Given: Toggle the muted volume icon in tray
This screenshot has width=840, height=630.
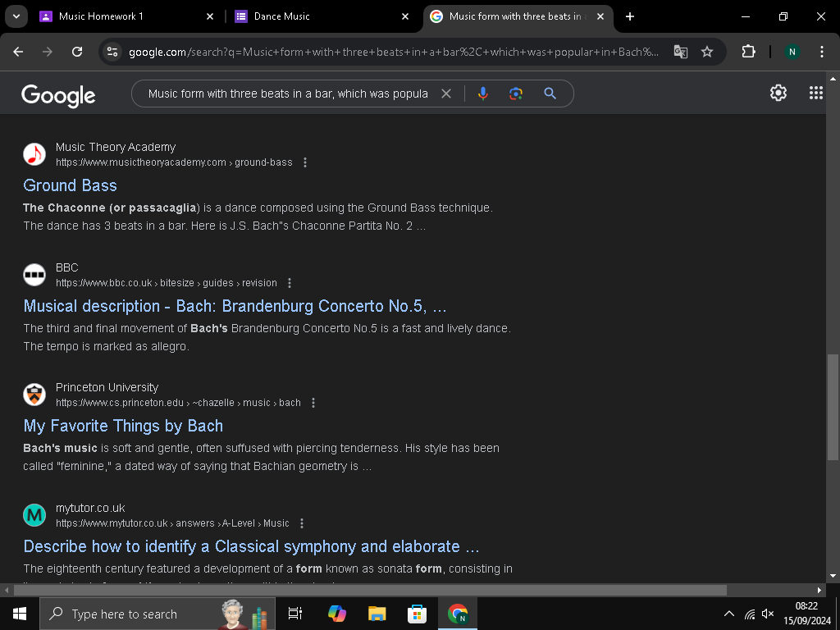Looking at the screenshot, I should (768, 614).
